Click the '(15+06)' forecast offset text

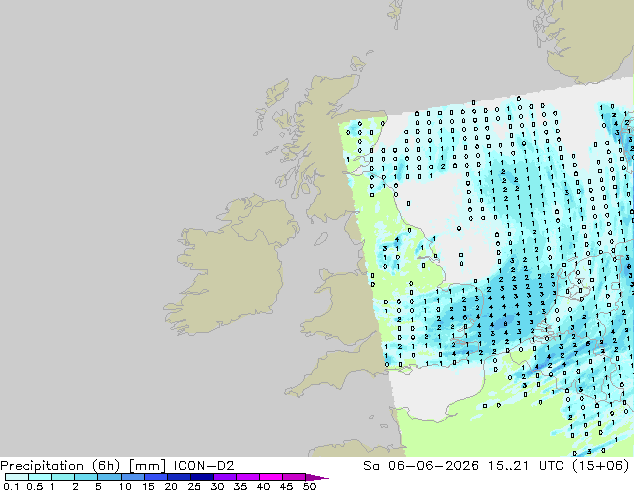click(x=601, y=466)
